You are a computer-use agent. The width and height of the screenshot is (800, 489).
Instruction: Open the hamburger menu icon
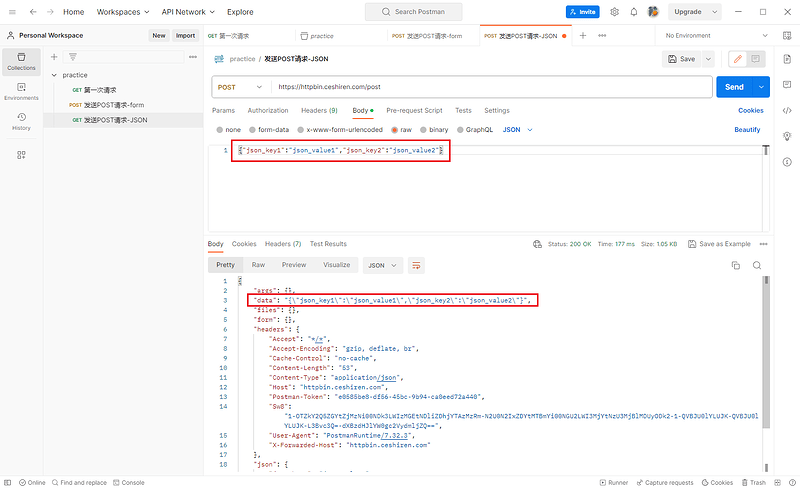pyautogui.click(x=12, y=12)
